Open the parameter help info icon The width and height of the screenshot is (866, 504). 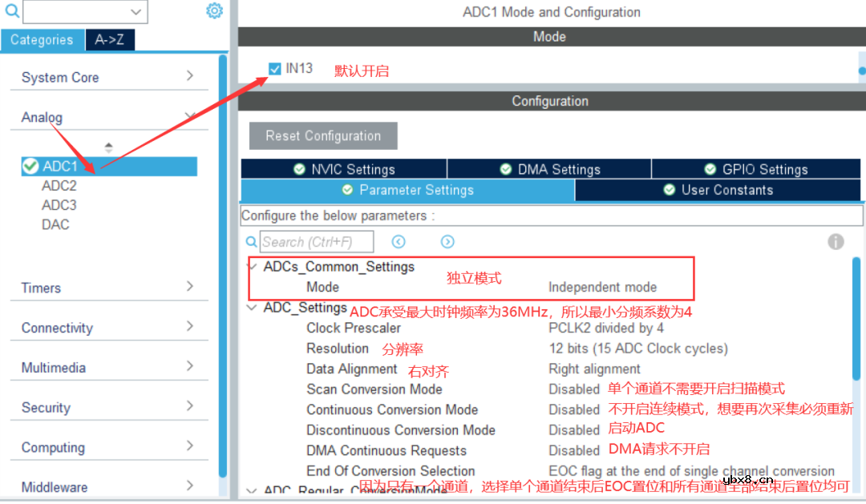pos(836,241)
